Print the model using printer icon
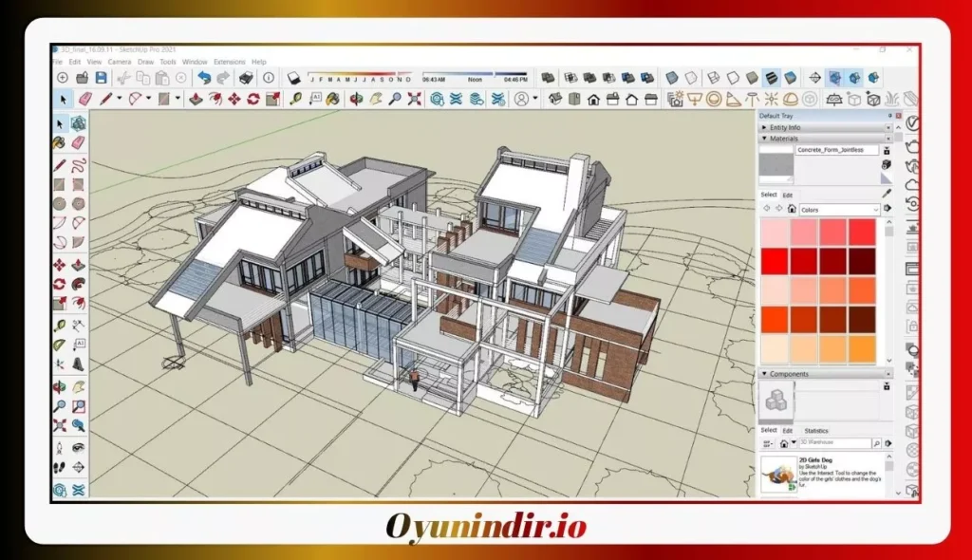The height and width of the screenshot is (560, 972). [x=246, y=78]
